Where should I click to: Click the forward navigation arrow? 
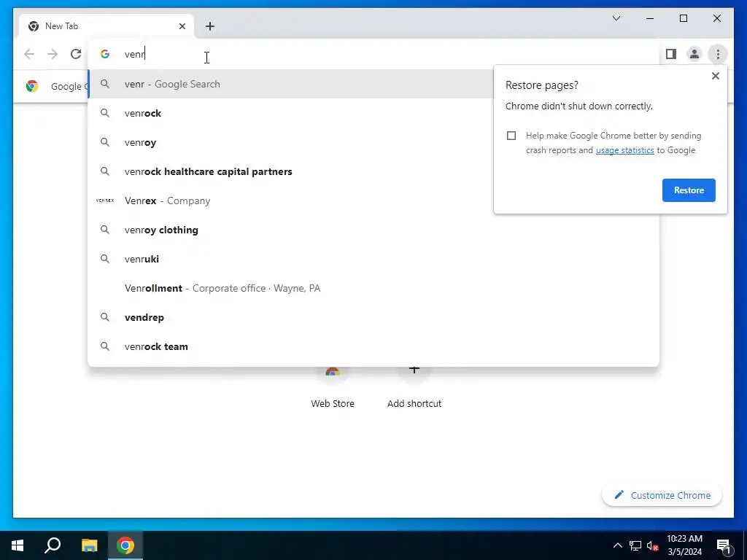[x=53, y=54]
